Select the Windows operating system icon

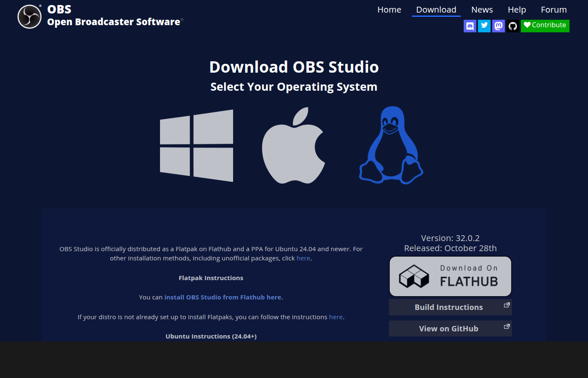[197, 146]
